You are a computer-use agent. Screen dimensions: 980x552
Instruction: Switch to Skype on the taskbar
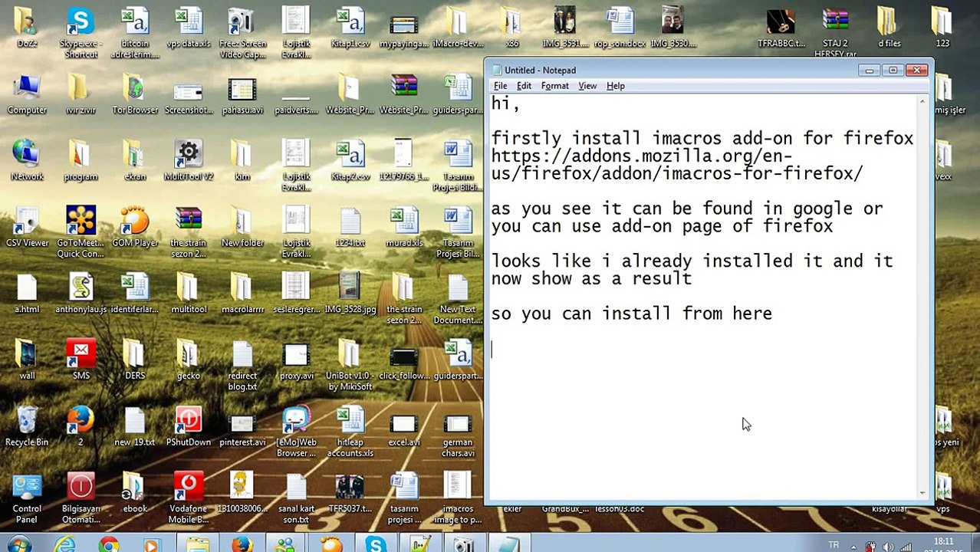pyautogui.click(x=376, y=544)
